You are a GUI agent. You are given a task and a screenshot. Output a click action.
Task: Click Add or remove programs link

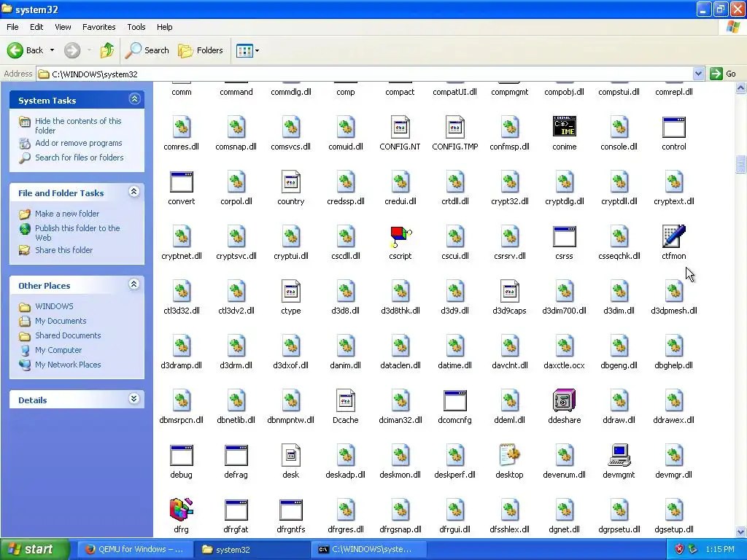click(x=79, y=143)
